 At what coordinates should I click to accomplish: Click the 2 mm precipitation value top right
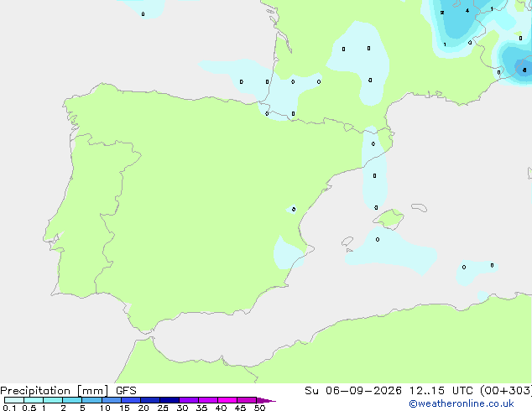pyautogui.click(x=441, y=13)
